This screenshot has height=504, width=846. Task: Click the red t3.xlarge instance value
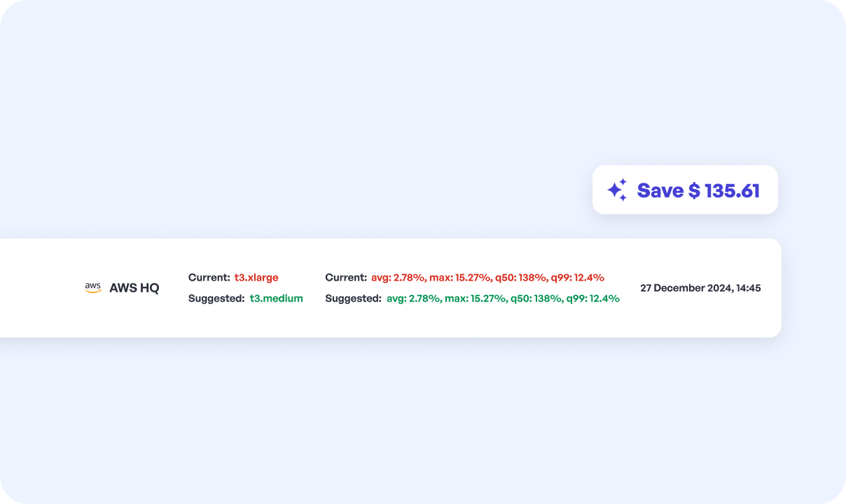coord(256,277)
